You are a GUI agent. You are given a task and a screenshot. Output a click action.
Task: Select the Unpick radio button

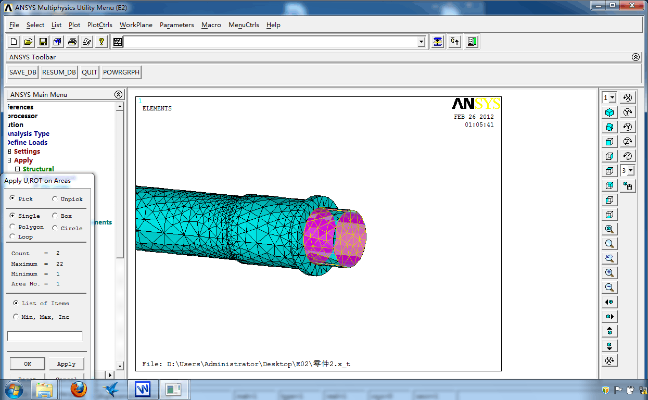pos(55,199)
